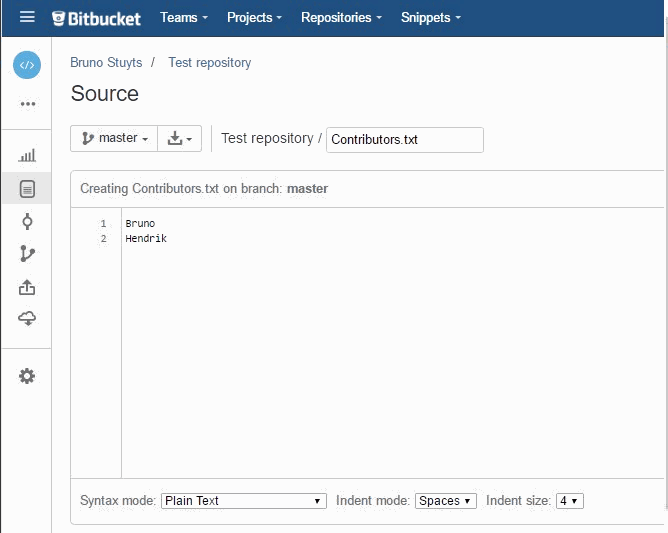Open the more actions ellipsis in sidebar
This screenshot has width=668, height=533.
pyautogui.click(x=27, y=104)
